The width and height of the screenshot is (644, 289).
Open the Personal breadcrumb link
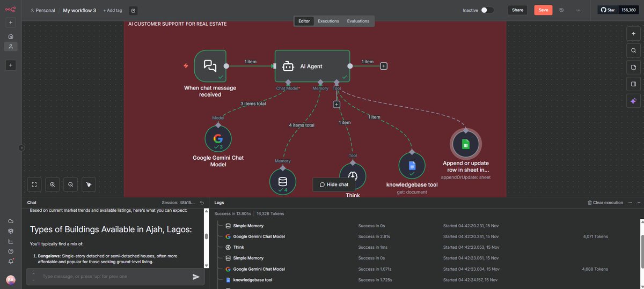(43, 10)
